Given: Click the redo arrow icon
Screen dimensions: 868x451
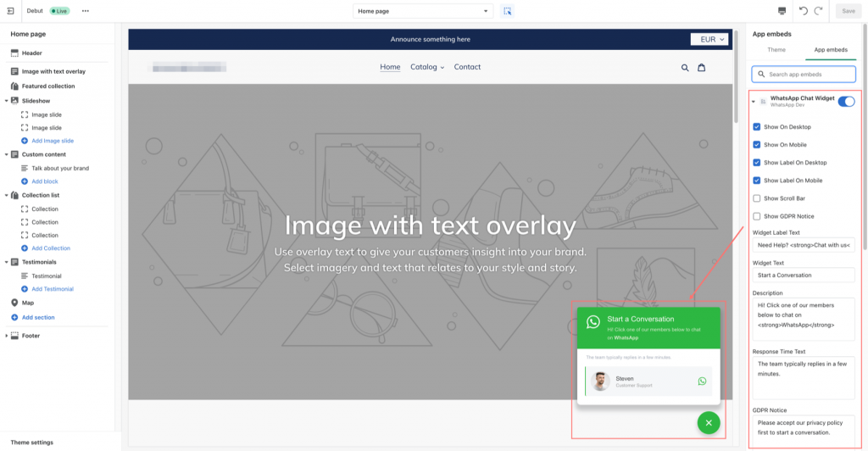Looking at the screenshot, I should click(x=818, y=11).
